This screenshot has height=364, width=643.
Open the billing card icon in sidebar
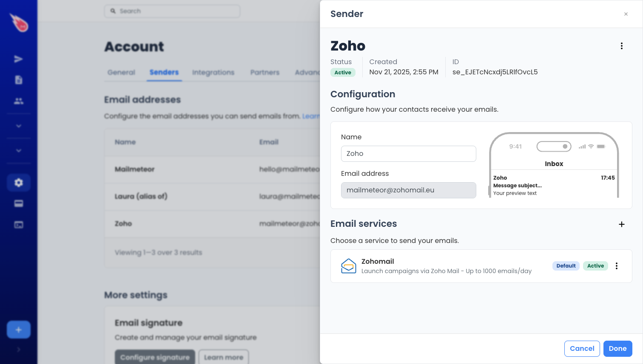pos(18,203)
